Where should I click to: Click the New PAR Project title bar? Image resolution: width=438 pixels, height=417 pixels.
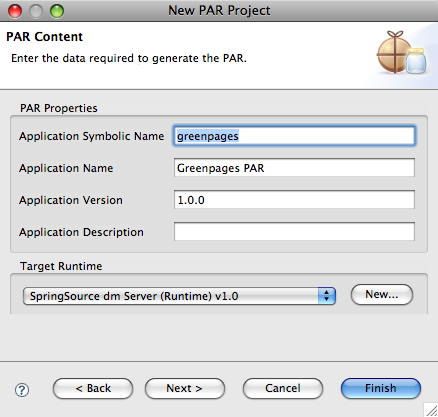click(219, 11)
